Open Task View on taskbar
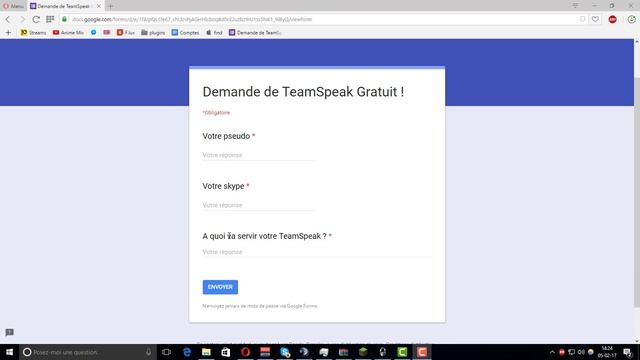Viewport: 640px width, 360px height. [x=166, y=352]
